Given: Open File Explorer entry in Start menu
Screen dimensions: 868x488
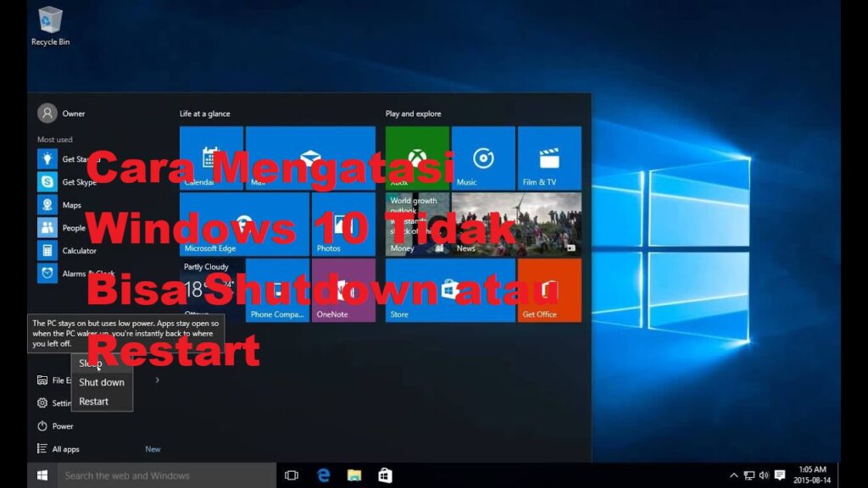Looking at the screenshot, I should (x=53, y=380).
